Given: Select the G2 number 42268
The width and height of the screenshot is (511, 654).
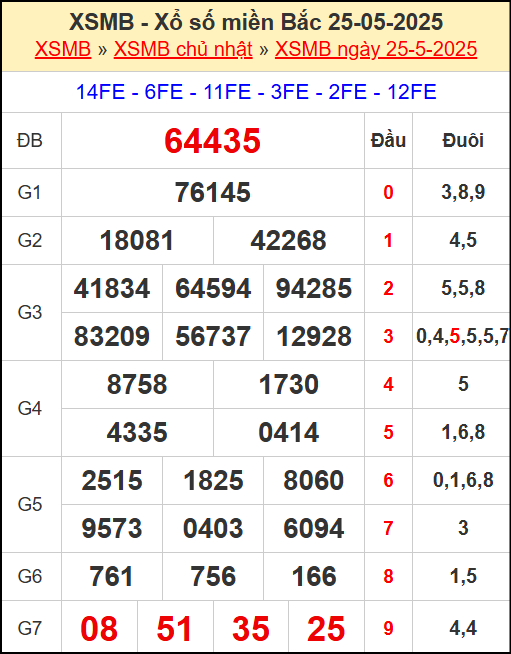Looking at the screenshot, I should 289,241.
